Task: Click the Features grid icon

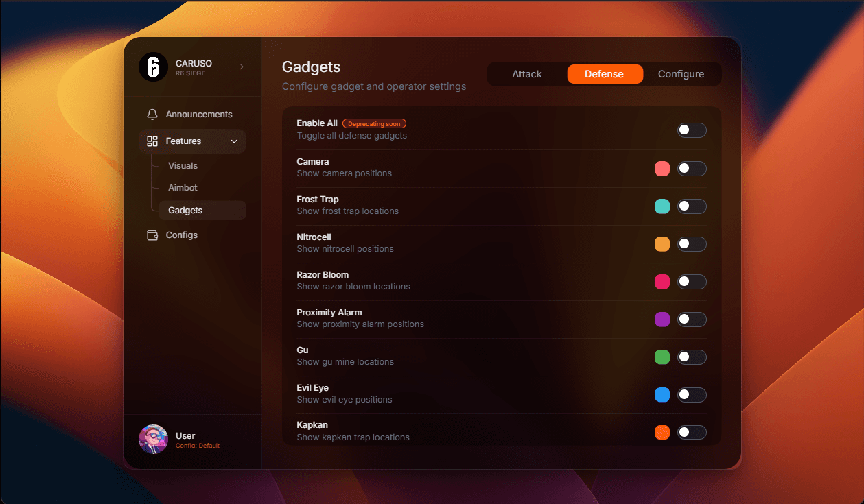Action: pyautogui.click(x=152, y=141)
